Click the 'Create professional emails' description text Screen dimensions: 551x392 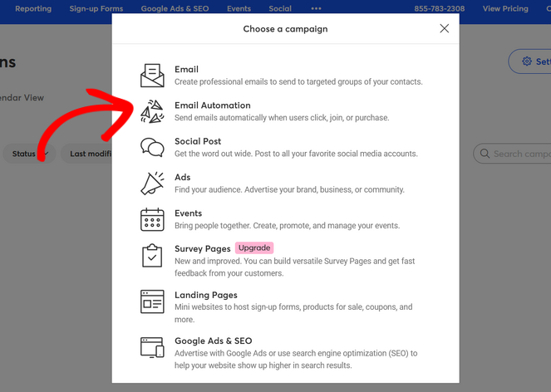coord(298,82)
